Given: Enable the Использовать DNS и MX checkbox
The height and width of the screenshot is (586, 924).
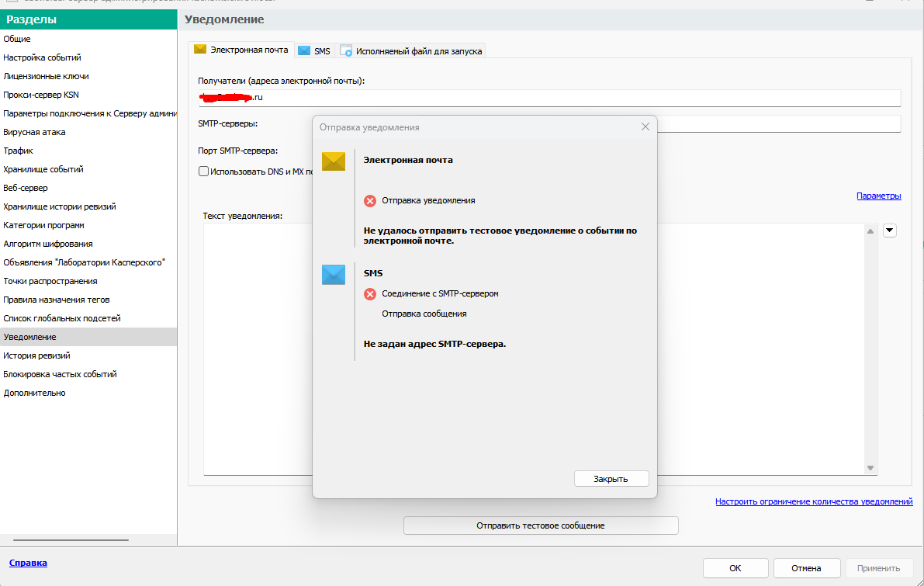Looking at the screenshot, I should [203, 172].
